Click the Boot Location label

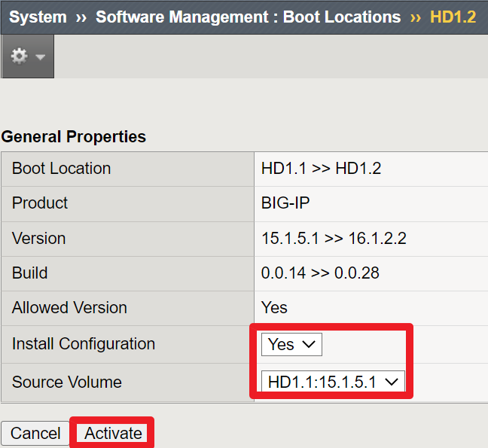(61, 169)
